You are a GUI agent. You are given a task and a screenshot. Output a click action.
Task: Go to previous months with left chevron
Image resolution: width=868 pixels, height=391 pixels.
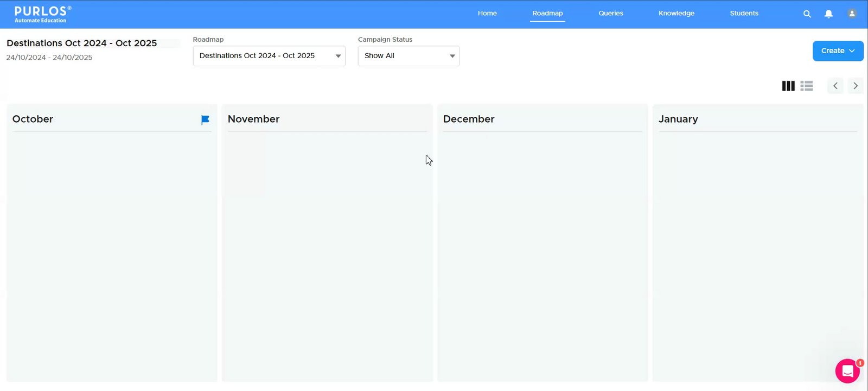coord(835,86)
